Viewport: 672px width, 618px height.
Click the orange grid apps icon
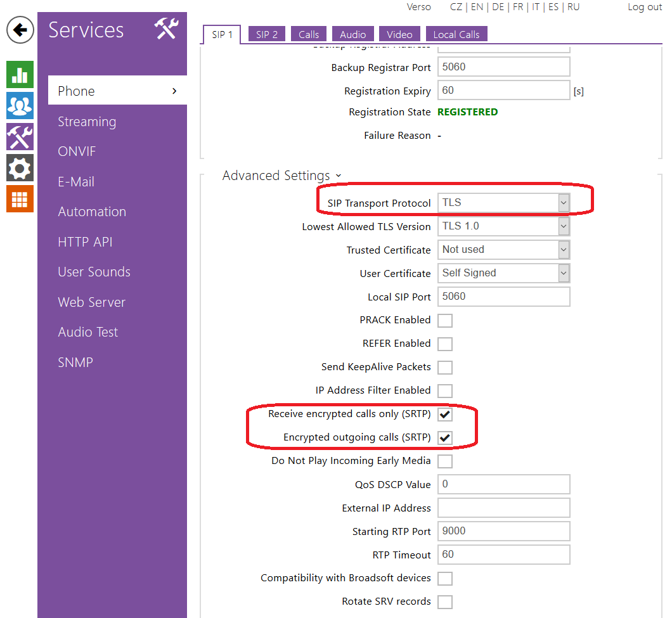click(20, 199)
